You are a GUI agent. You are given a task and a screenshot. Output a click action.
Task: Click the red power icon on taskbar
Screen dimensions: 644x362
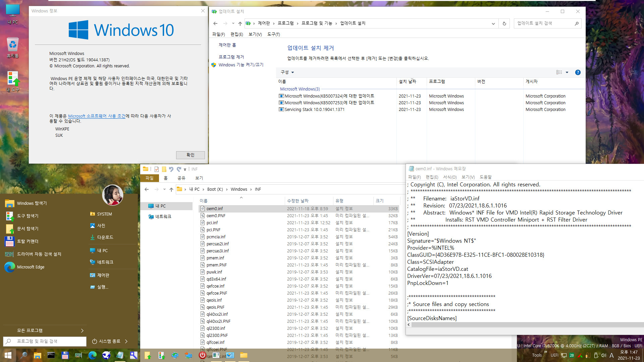(x=202, y=355)
